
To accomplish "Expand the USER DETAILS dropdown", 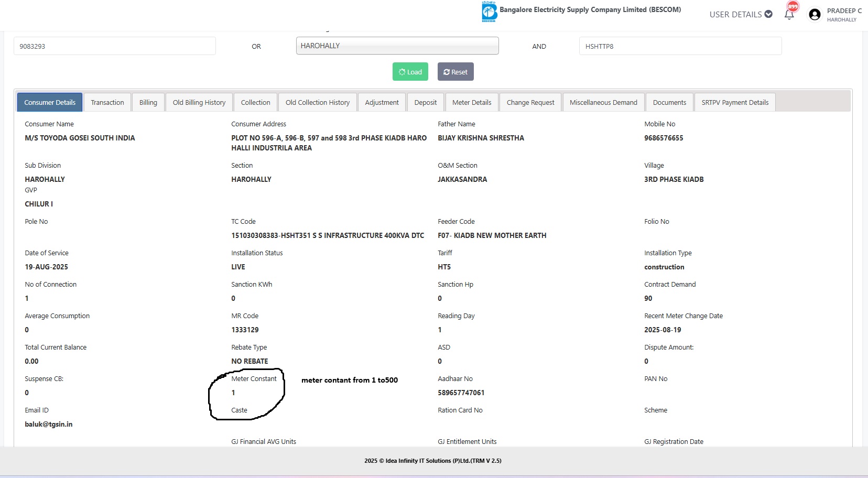I will point(741,14).
